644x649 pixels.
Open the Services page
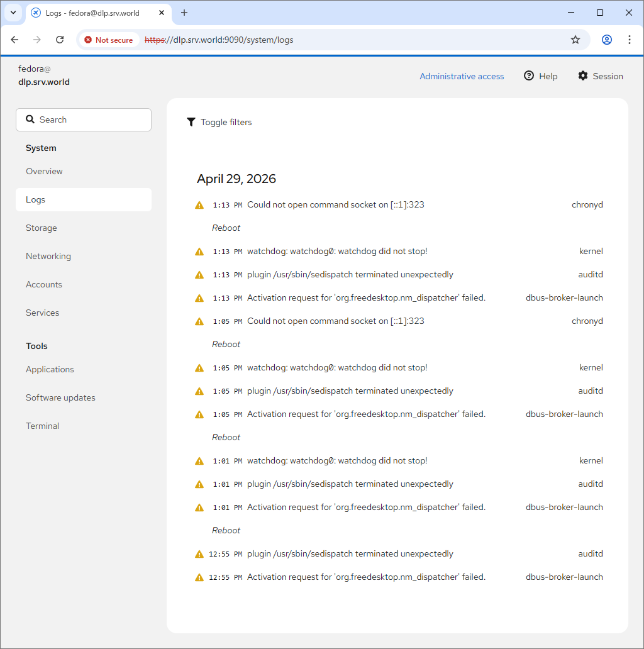tap(84, 313)
